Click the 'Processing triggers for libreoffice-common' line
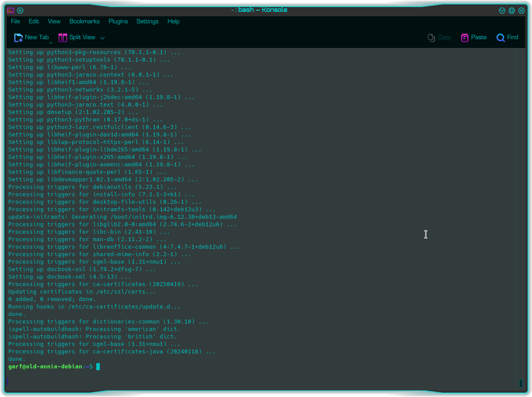The width and height of the screenshot is (532, 397). point(124,247)
